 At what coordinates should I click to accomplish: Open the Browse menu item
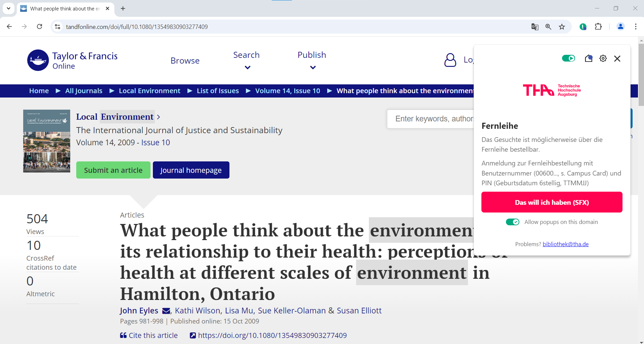pos(185,61)
